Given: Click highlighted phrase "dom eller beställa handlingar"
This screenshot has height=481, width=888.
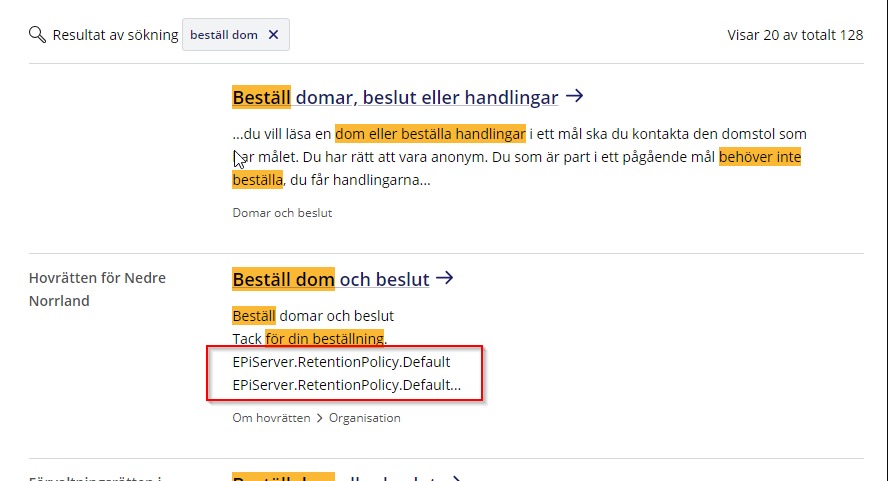Looking at the screenshot, I should click(430, 134).
